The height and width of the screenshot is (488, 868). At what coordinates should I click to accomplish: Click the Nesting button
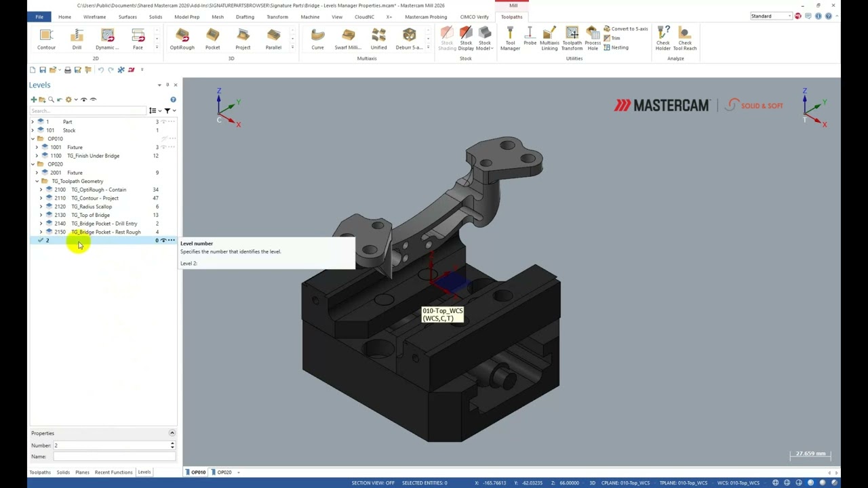616,47
